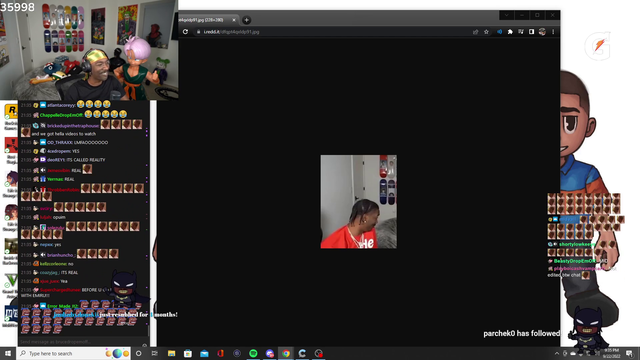Click username 'shortylowkeeey' in overlay chat
Viewport: 640px width, 360px height.
pyautogui.click(x=577, y=244)
